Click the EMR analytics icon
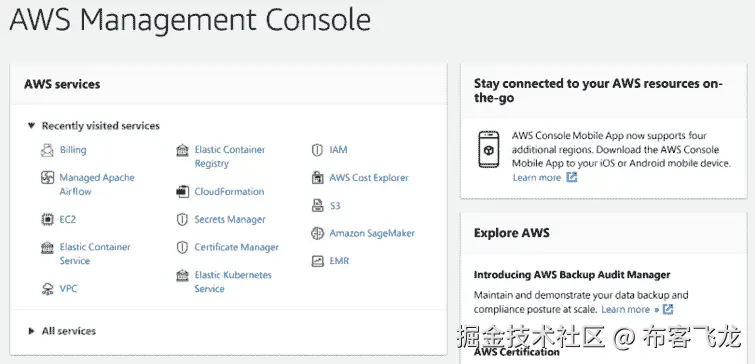The height and width of the screenshot is (364, 755). [317, 261]
